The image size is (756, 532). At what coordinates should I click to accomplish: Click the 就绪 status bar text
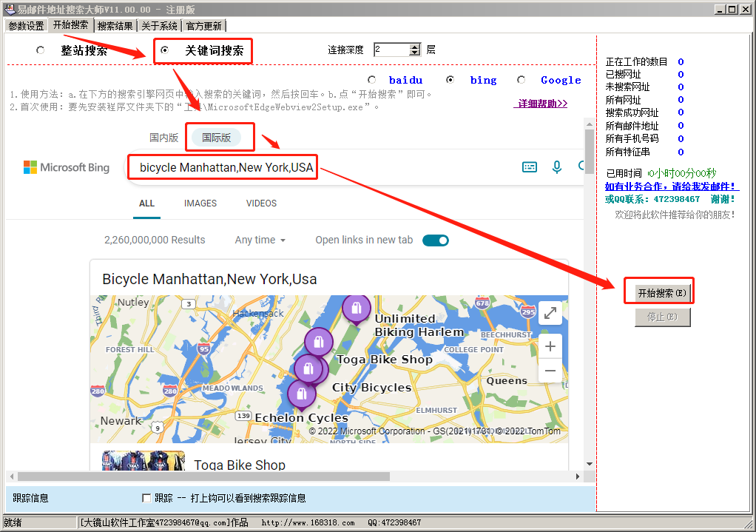click(x=13, y=522)
